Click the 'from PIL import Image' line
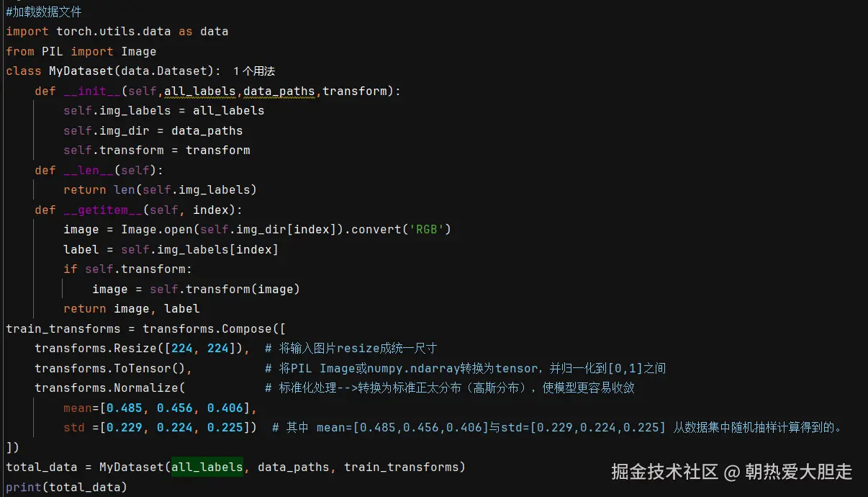This screenshot has height=497, width=868. coord(81,51)
